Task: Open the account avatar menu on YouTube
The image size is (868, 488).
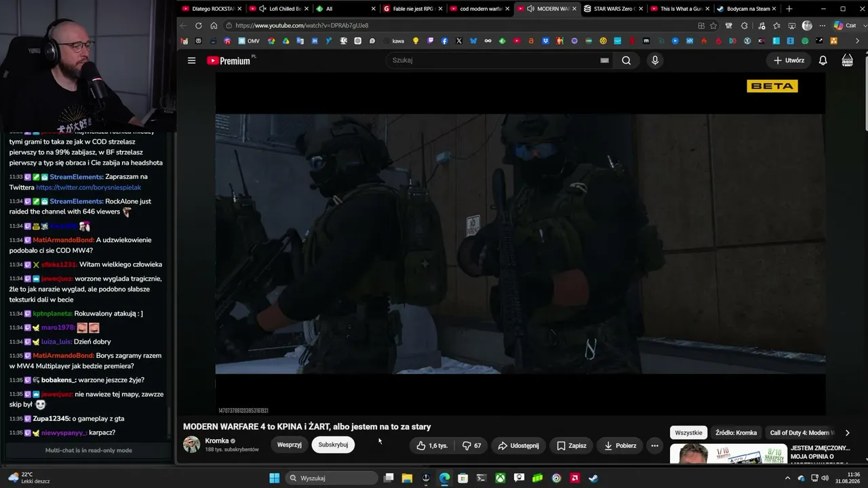Action: [x=847, y=60]
